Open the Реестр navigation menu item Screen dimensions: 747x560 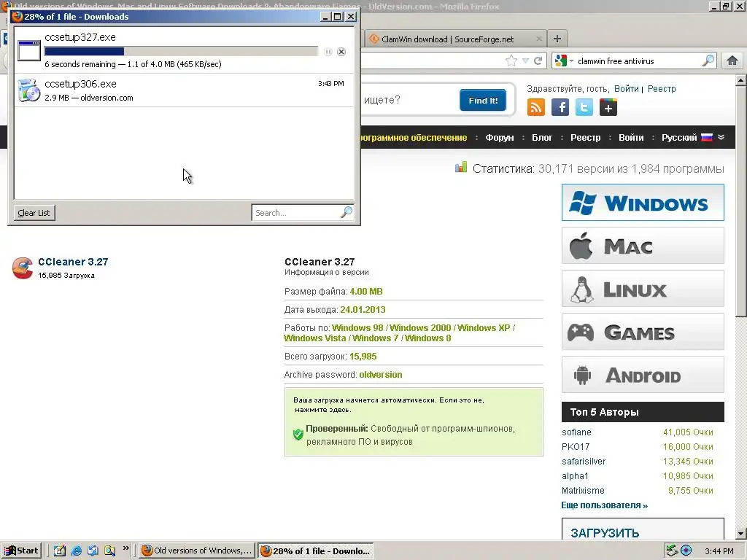pyautogui.click(x=586, y=137)
